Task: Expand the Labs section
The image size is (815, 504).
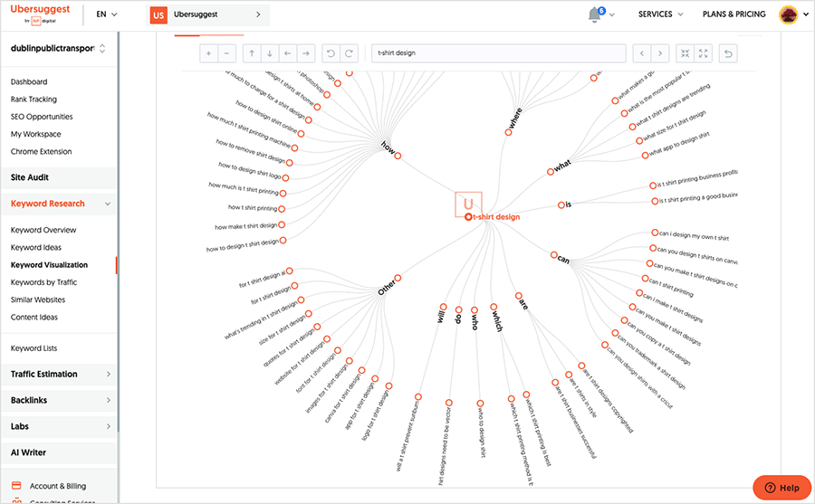Action: 108,426
